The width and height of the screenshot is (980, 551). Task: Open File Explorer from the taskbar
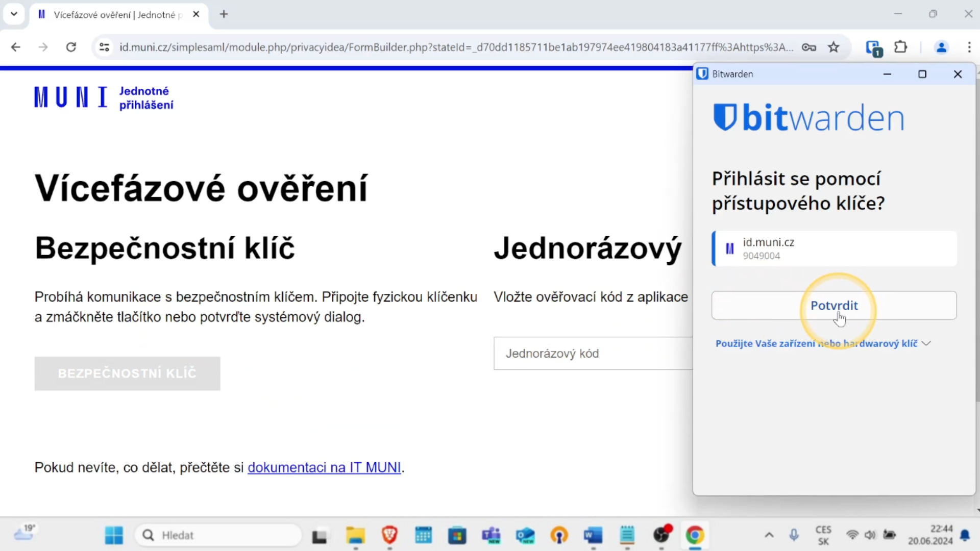pyautogui.click(x=355, y=535)
